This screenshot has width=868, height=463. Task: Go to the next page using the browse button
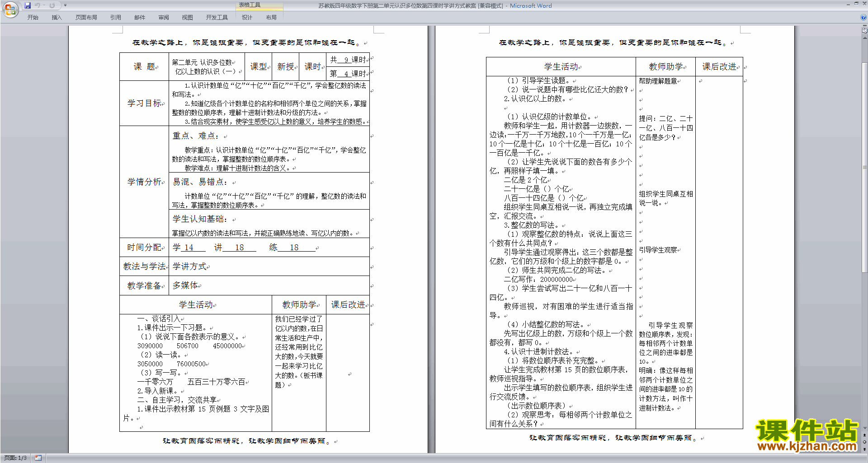pos(865,449)
